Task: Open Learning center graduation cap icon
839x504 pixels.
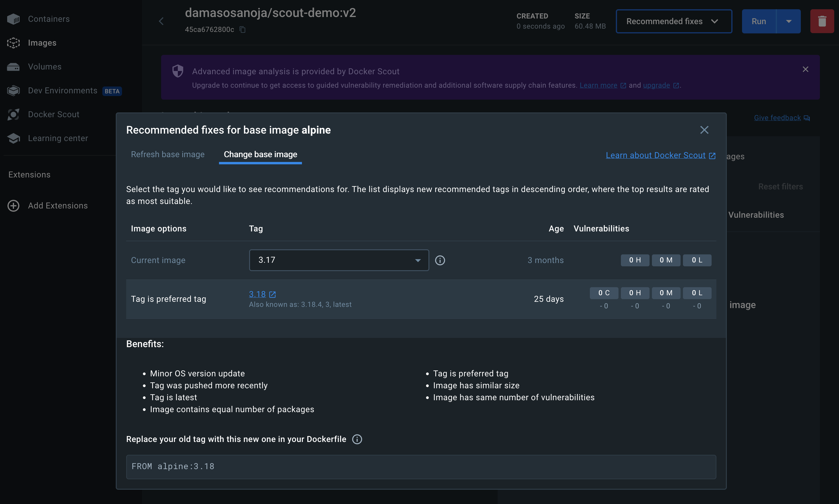Action: point(13,138)
